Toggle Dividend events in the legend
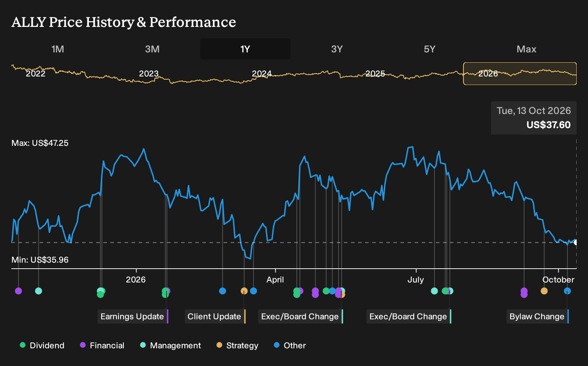Screen dimensions: 588x366 [x=42, y=345]
